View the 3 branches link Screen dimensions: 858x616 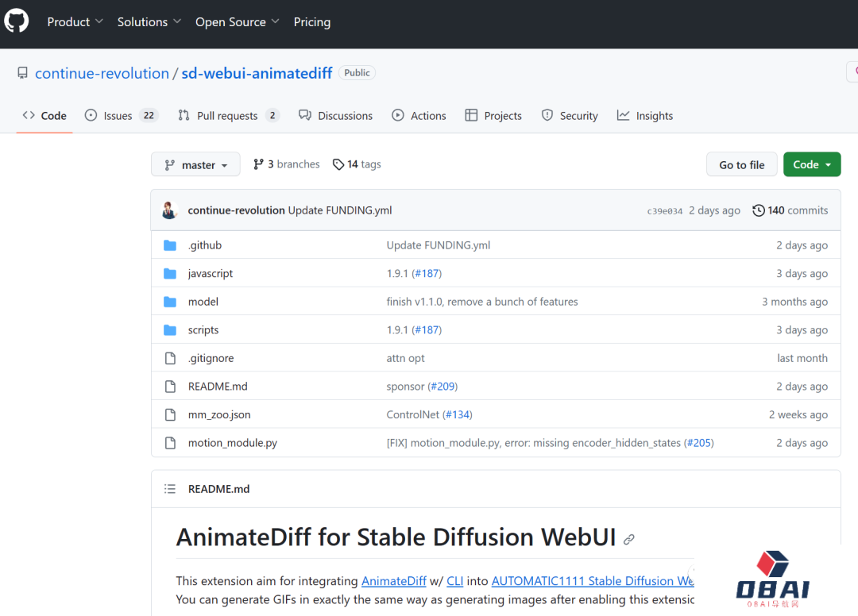coord(286,164)
